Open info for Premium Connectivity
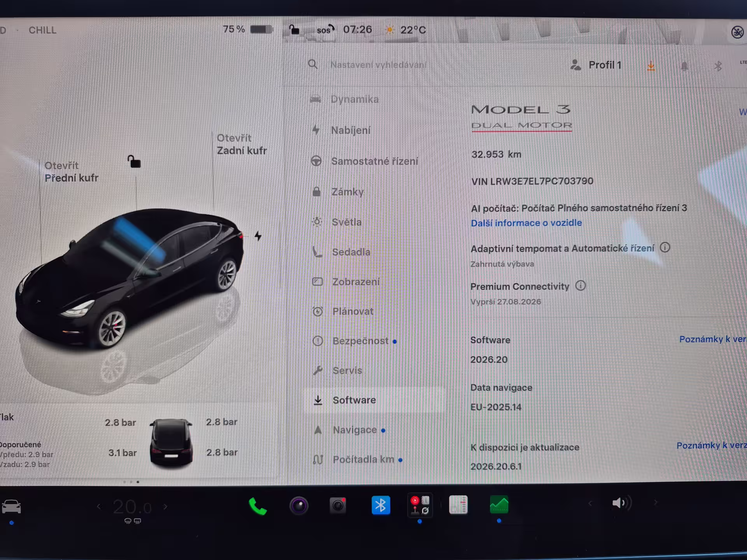 (580, 286)
